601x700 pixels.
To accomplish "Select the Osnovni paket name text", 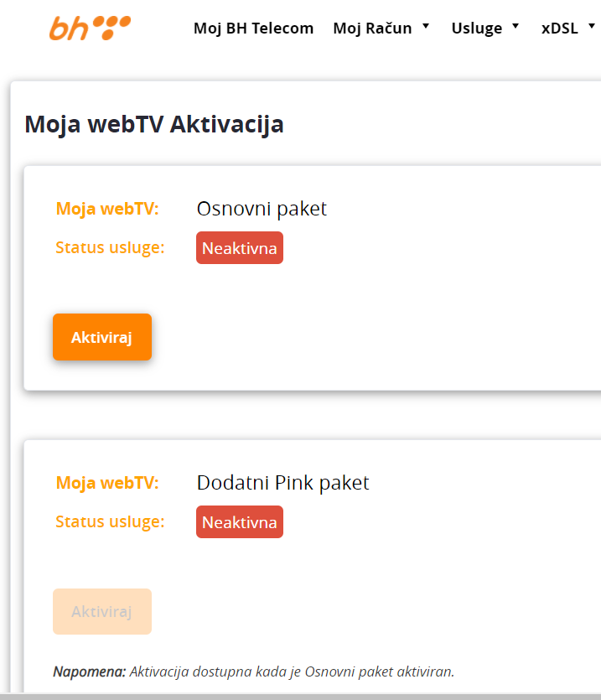I will [262, 209].
